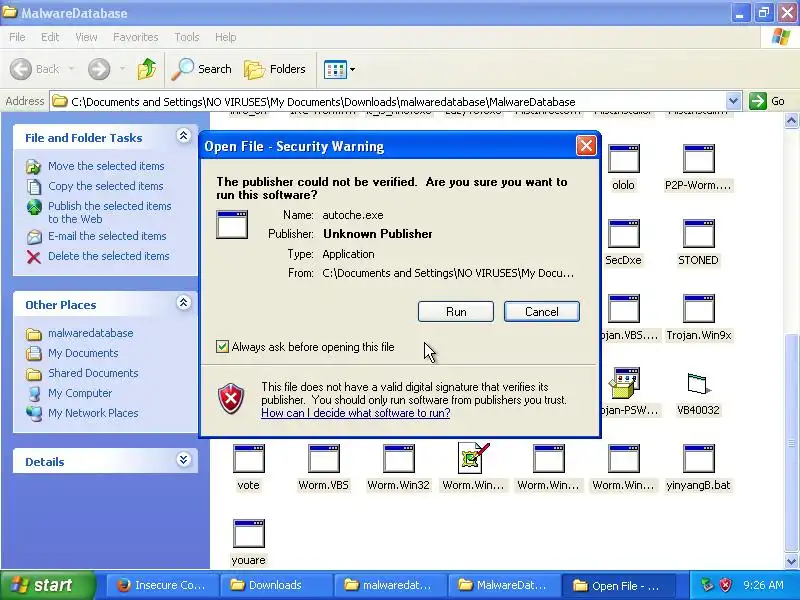Image resolution: width=800 pixels, height=600 pixels.
Task: Click Copy the selected items
Action: click(105, 186)
